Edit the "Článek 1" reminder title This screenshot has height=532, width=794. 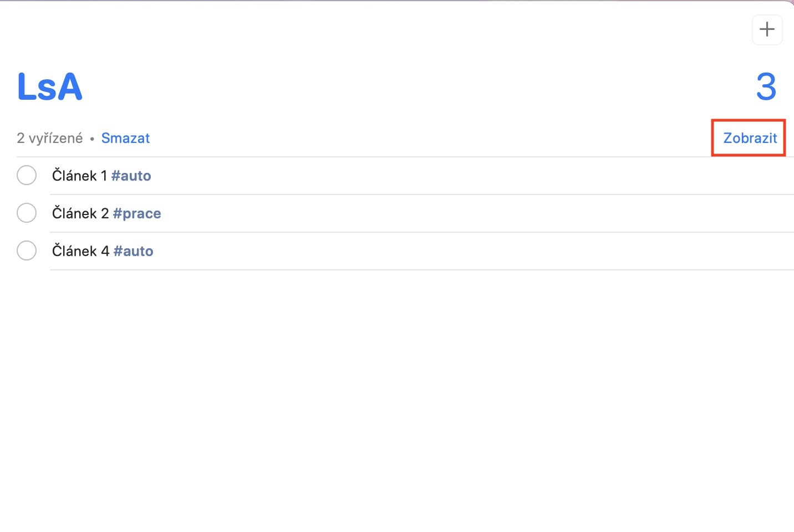79,176
